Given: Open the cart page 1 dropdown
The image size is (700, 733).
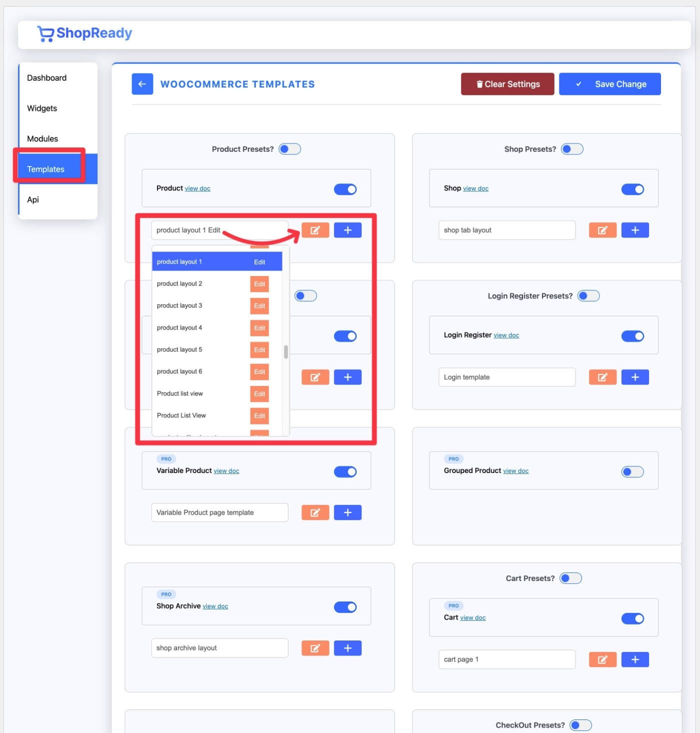Looking at the screenshot, I should click(507, 659).
